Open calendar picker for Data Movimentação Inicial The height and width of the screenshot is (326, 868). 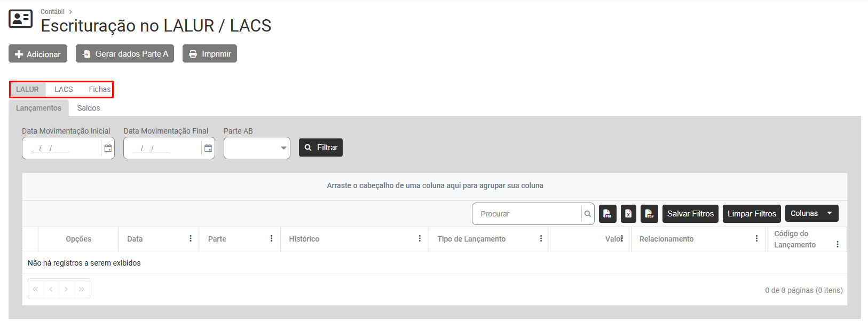[108, 148]
